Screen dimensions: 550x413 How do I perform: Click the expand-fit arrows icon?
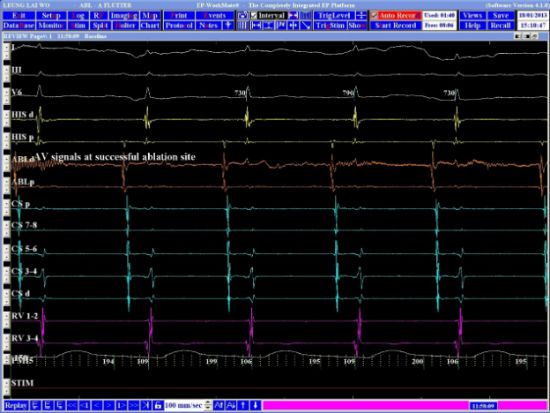pyautogui.click(x=268, y=26)
